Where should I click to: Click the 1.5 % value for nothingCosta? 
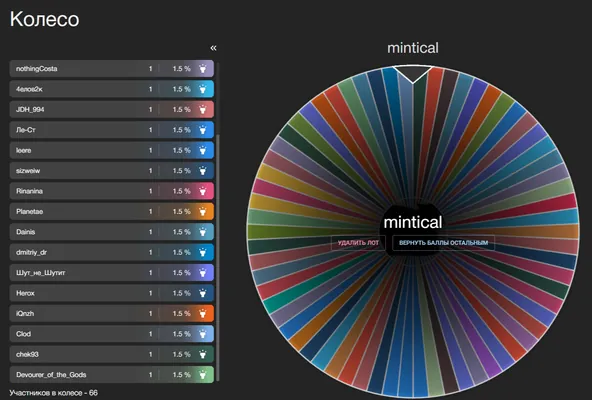pyautogui.click(x=182, y=69)
